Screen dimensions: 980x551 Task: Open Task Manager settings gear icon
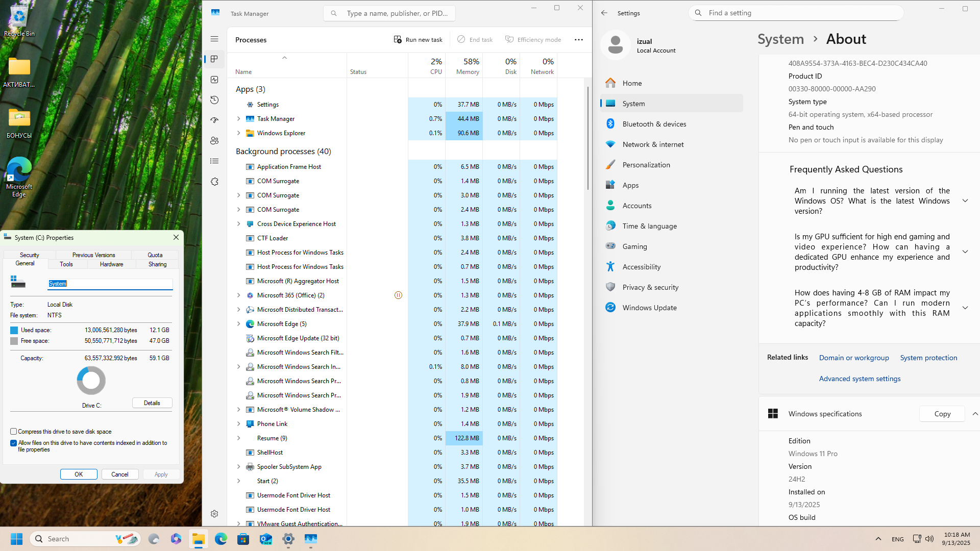click(214, 514)
